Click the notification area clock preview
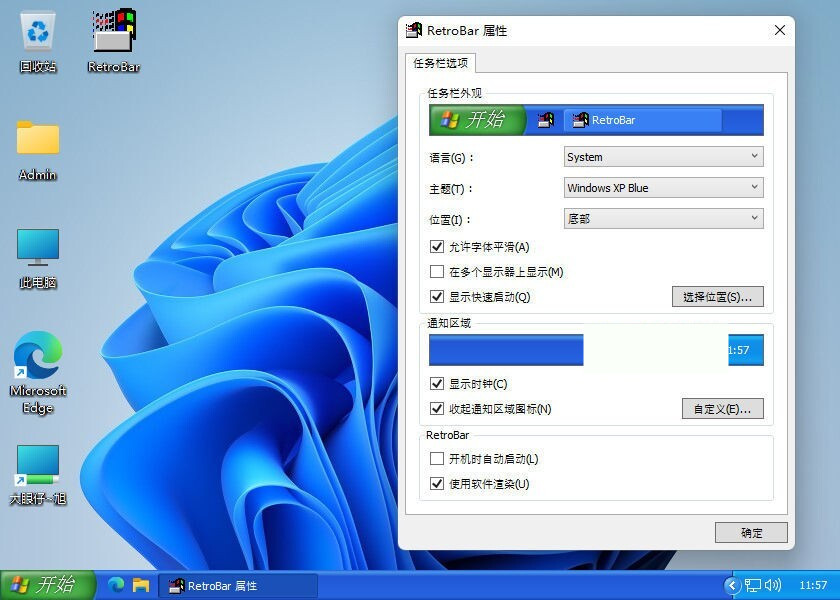This screenshot has width=840, height=600. [x=746, y=350]
